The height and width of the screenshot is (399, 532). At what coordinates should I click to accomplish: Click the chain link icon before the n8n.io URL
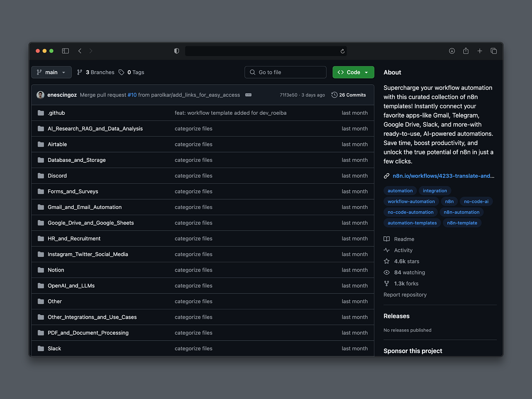click(387, 176)
